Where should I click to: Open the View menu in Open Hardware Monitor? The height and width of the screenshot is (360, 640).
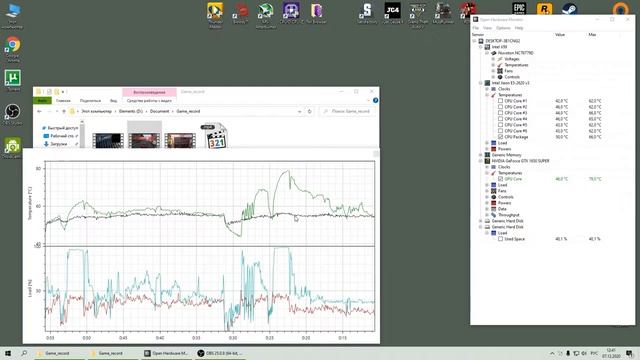click(x=487, y=28)
